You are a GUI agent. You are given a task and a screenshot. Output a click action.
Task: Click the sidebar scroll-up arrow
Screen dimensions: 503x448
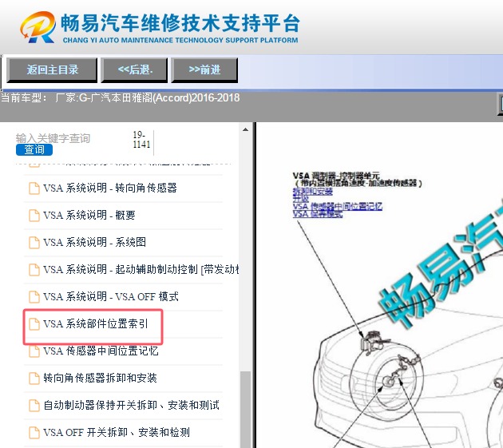tap(246, 129)
